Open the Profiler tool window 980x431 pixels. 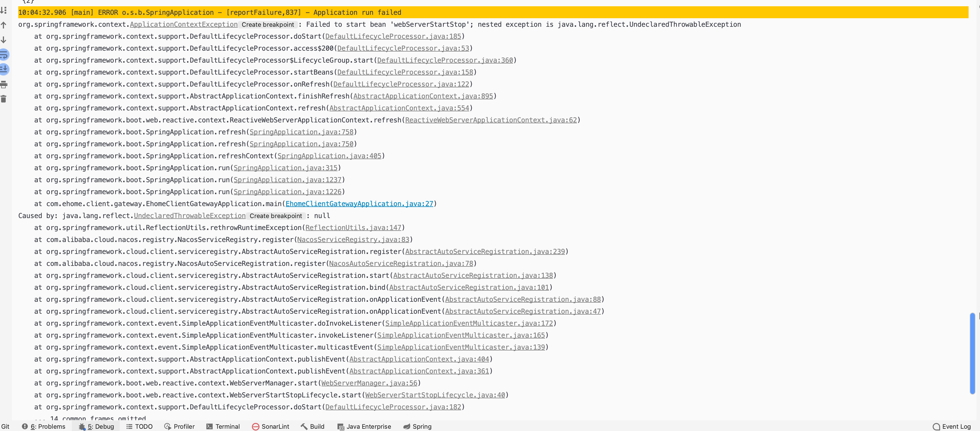[179, 426]
